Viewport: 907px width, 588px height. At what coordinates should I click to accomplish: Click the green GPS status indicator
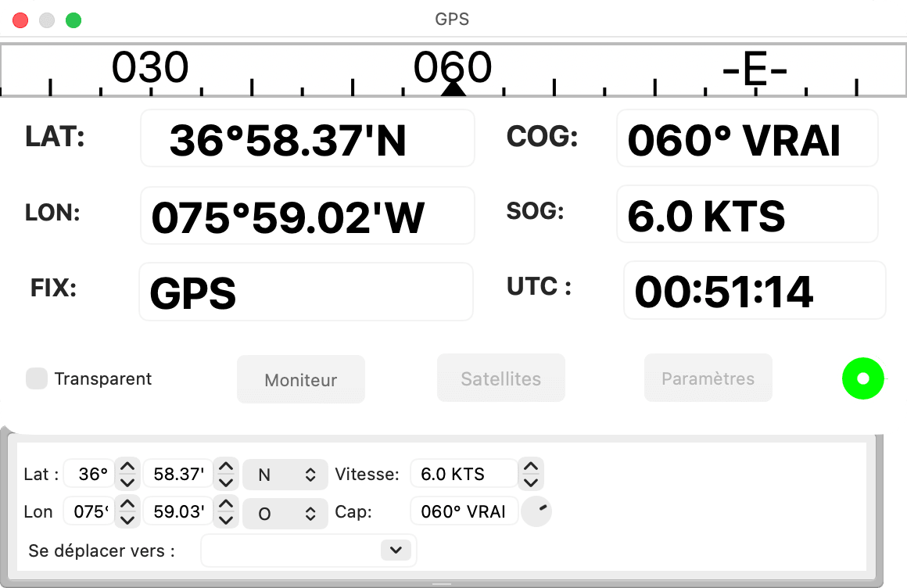tap(862, 378)
